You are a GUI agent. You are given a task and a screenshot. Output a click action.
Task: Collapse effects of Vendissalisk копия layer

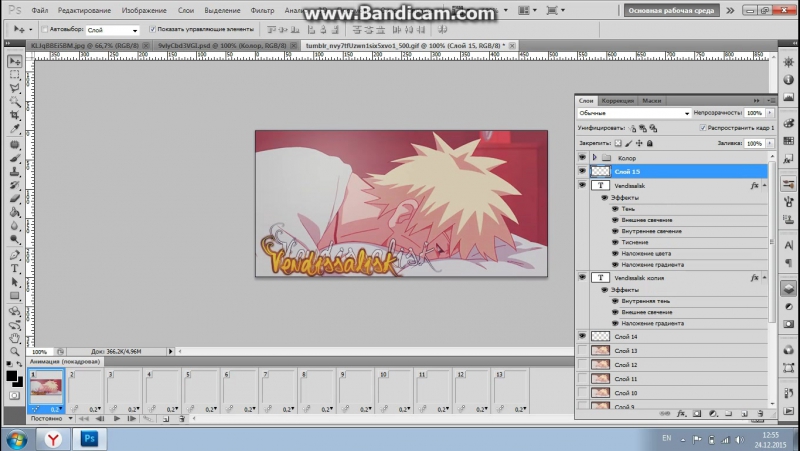tap(764, 278)
